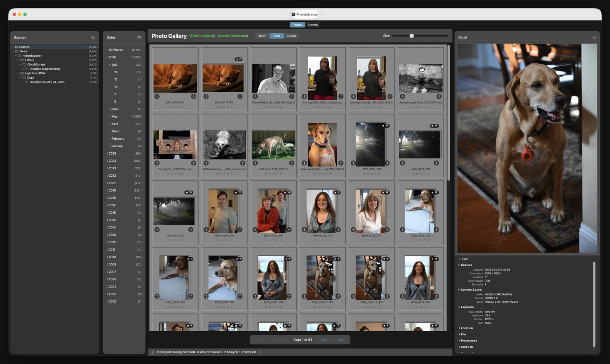The width and height of the screenshot is (610, 364).
Task: Open the 10-photo stack badge on JAW_3037.JPG
Action: click(x=189, y=192)
